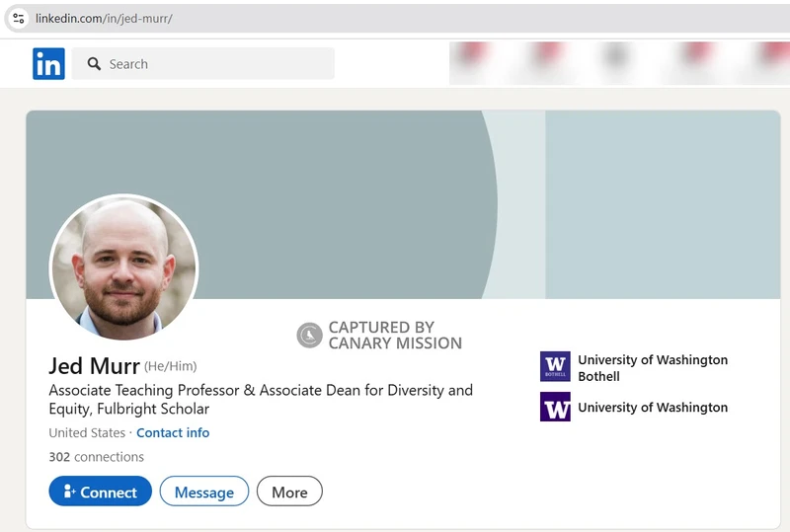Click the Canary Mission watermark logo
This screenshot has height=532, width=790.
[x=310, y=336]
